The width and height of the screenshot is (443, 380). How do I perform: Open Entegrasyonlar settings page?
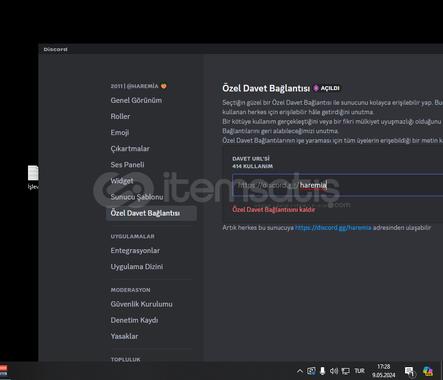point(135,250)
